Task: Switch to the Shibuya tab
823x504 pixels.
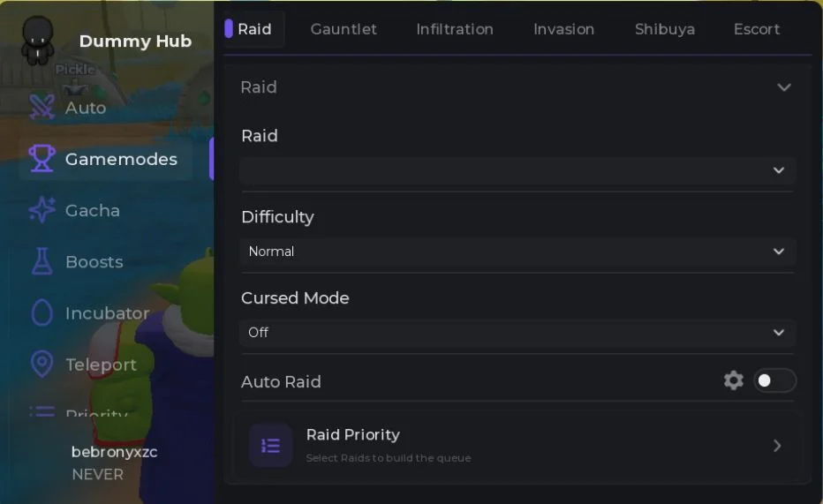Action: coord(664,29)
